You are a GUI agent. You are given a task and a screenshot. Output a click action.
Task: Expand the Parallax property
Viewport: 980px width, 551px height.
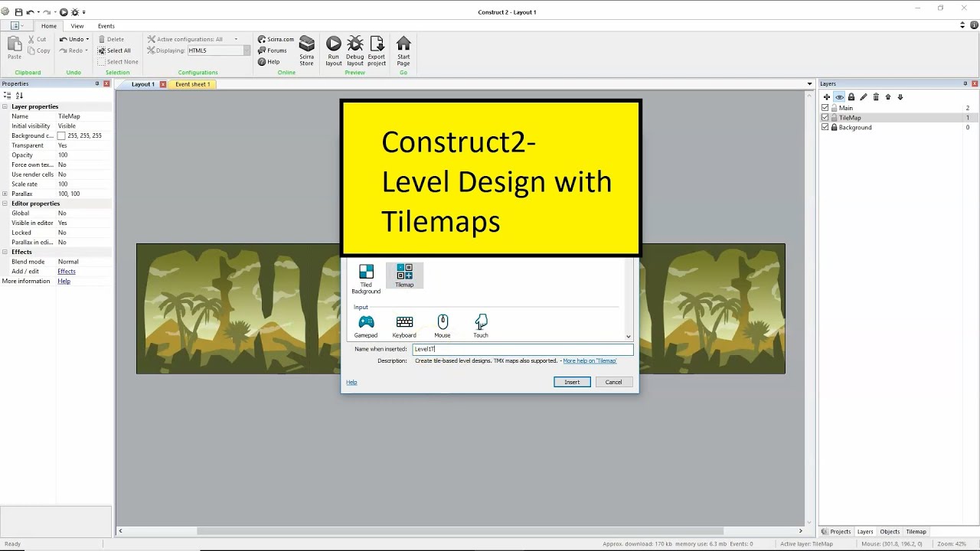5,194
